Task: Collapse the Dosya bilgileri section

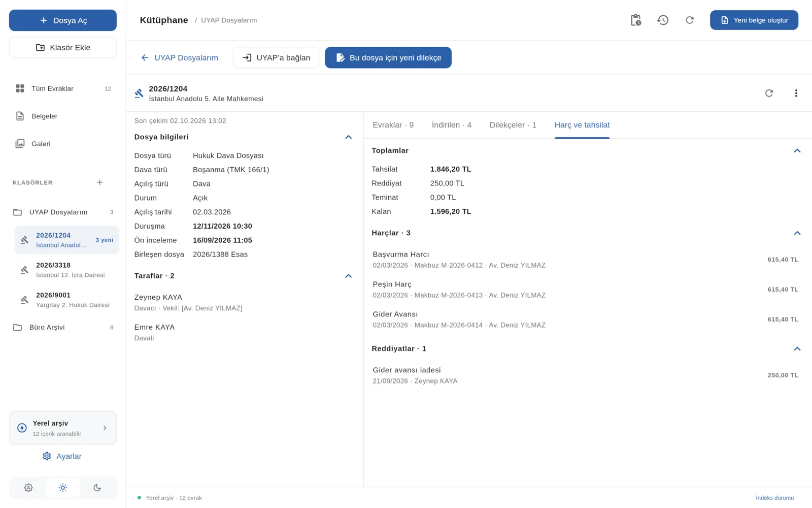Action: [x=348, y=137]
